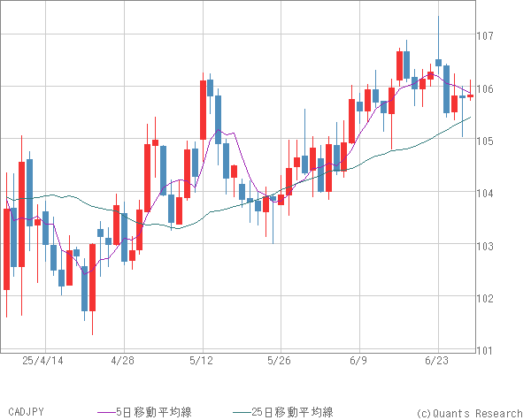Click the (c)Quants Research credit text
Screen dimensions: 531x420
pyautogui.click(x=469, y=413)
